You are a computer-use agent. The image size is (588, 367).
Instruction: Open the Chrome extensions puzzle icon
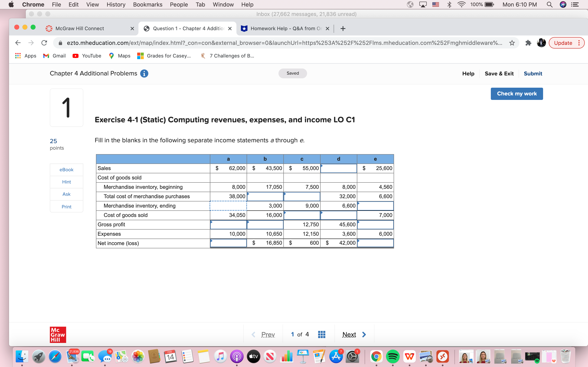tap(528, 43)
